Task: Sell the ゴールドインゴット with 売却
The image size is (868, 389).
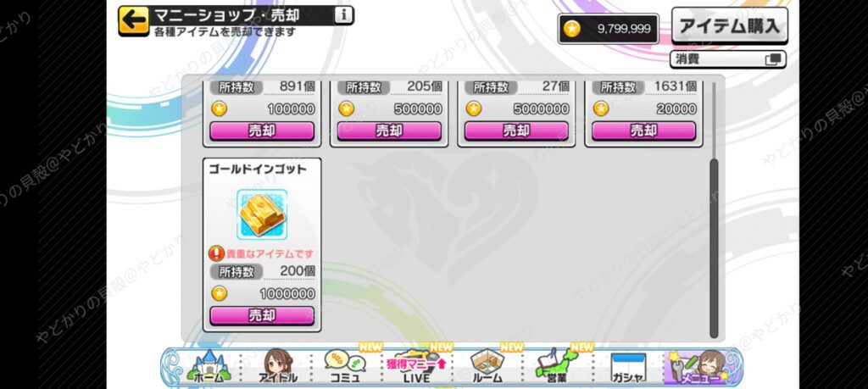Action: pos(262,315)
